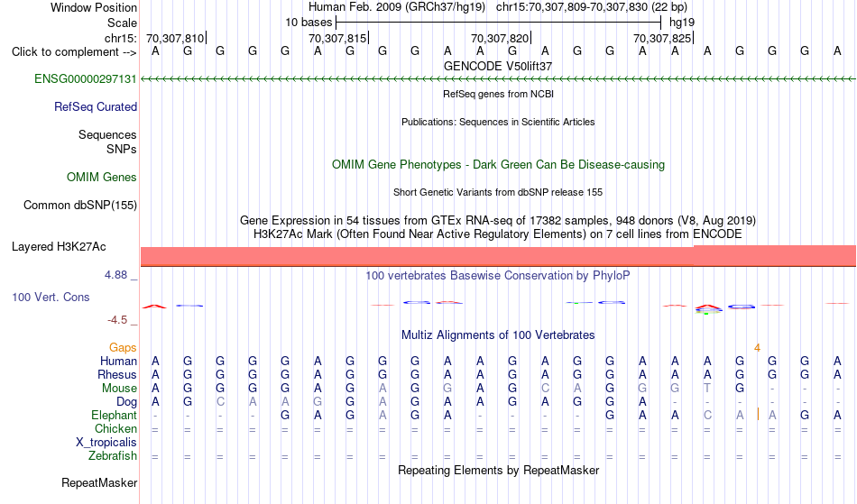Click the Mouse alignment row label

(x=119, y=389)
